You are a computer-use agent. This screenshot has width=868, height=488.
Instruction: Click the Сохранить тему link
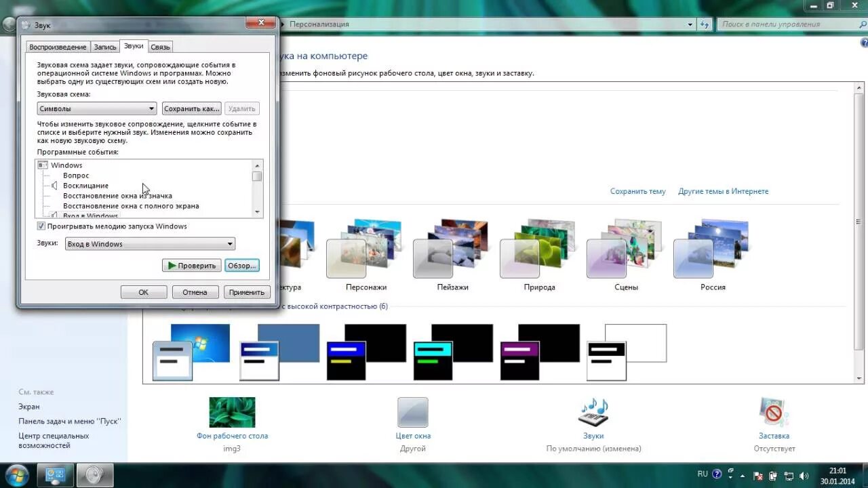(x=637, y=192)
